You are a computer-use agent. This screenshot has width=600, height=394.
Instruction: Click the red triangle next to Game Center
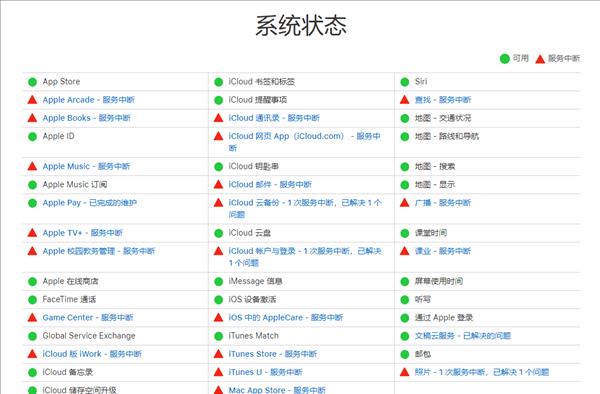(x=33, y=317)
